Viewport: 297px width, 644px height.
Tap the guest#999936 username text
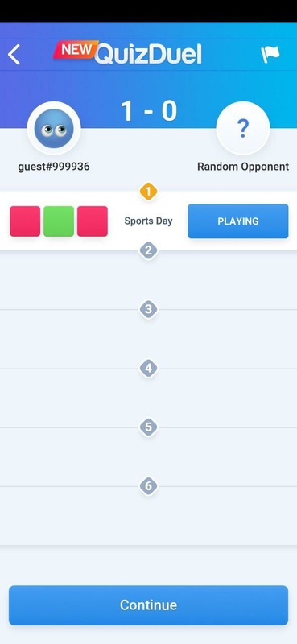(x=54, y=167)
